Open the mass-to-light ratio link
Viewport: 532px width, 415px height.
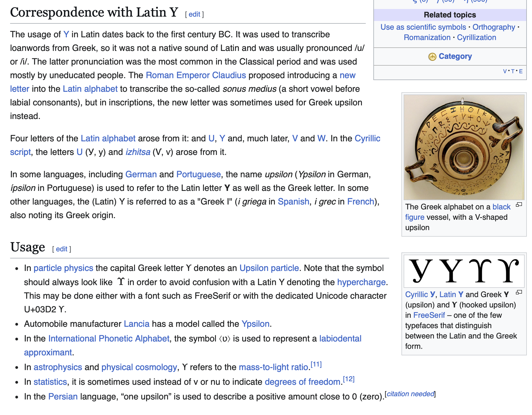coord(273,367)
